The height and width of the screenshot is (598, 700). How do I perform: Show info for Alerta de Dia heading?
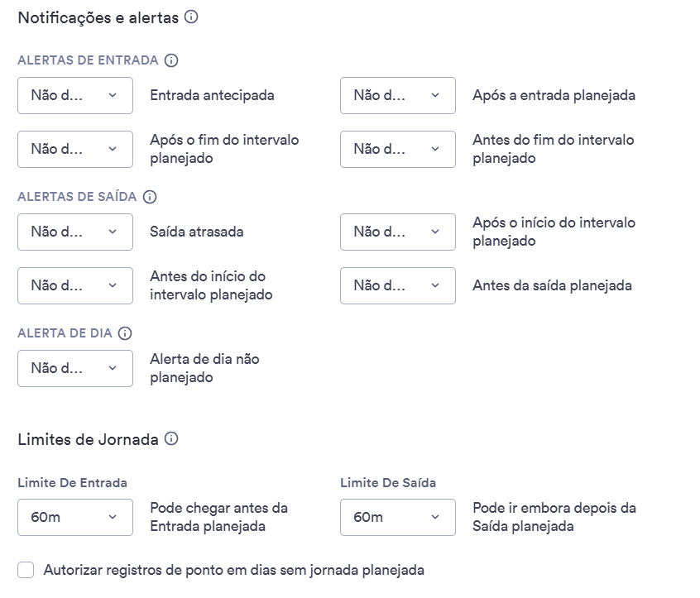[x=125, y=333]
